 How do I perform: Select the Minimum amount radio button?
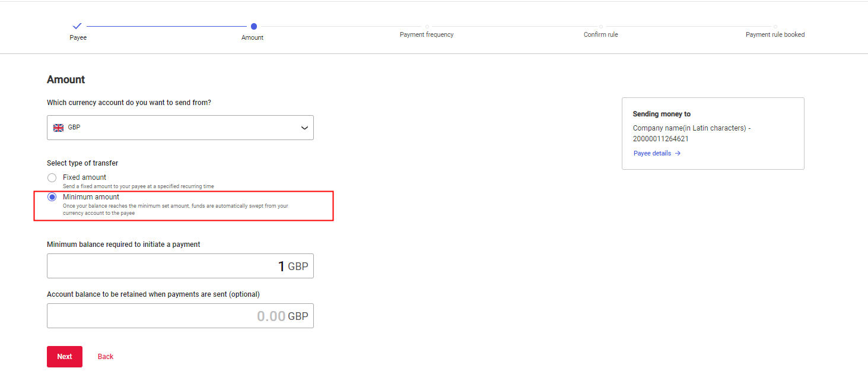52,197
